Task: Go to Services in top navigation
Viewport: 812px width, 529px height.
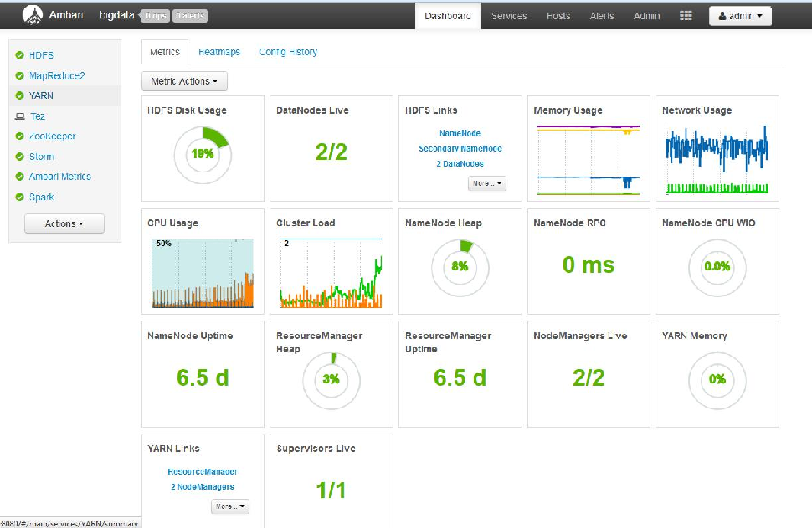Action: pyautogui.click(x=509, y=16)
